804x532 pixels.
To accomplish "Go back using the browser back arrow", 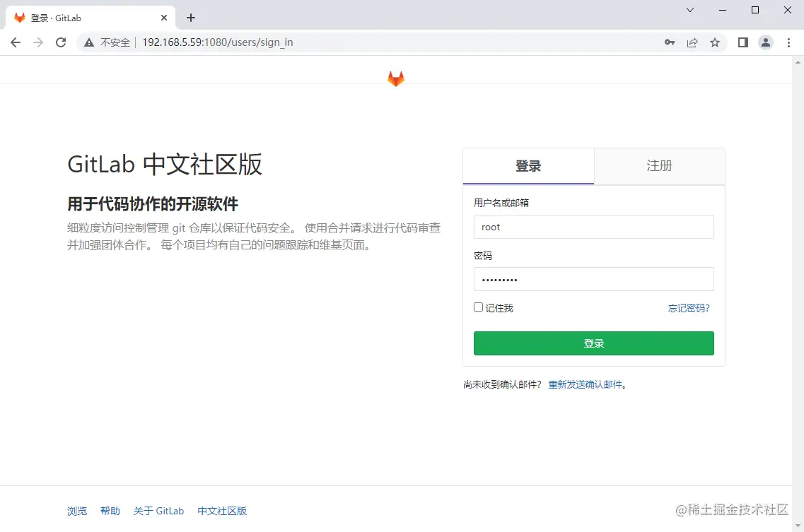I will (16, 42).
